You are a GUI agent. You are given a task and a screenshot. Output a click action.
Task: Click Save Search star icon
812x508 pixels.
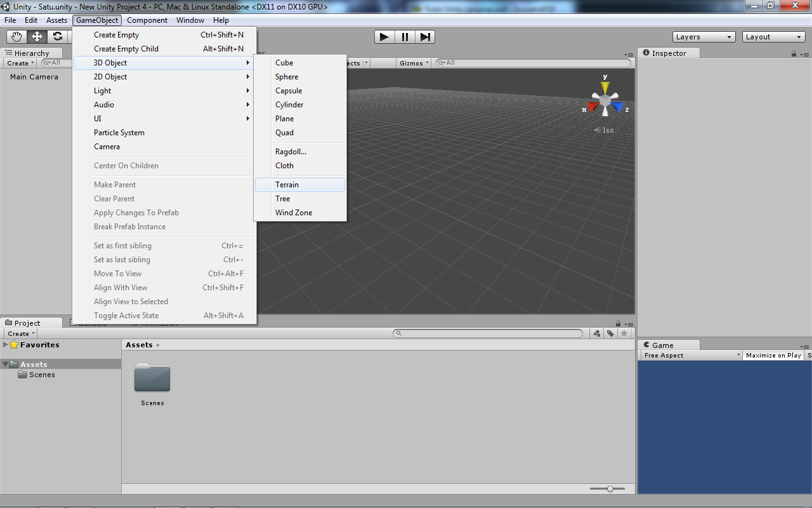click(624, 333)
